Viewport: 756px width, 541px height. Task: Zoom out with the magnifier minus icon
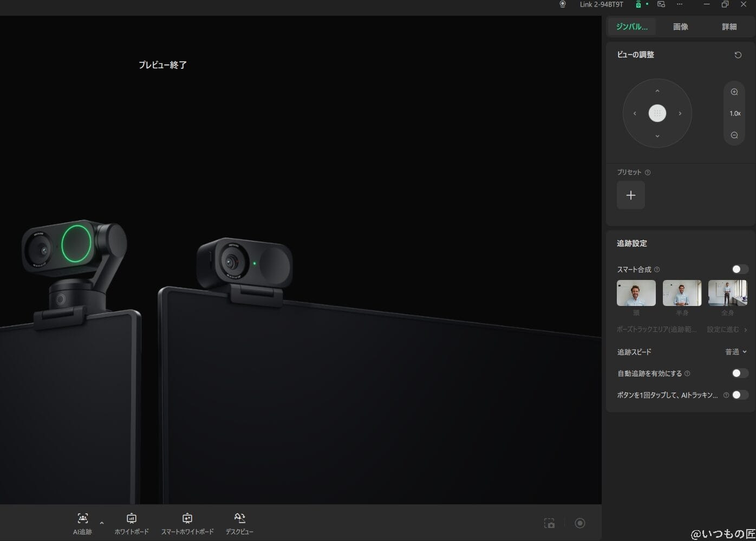tap(734, 135)
